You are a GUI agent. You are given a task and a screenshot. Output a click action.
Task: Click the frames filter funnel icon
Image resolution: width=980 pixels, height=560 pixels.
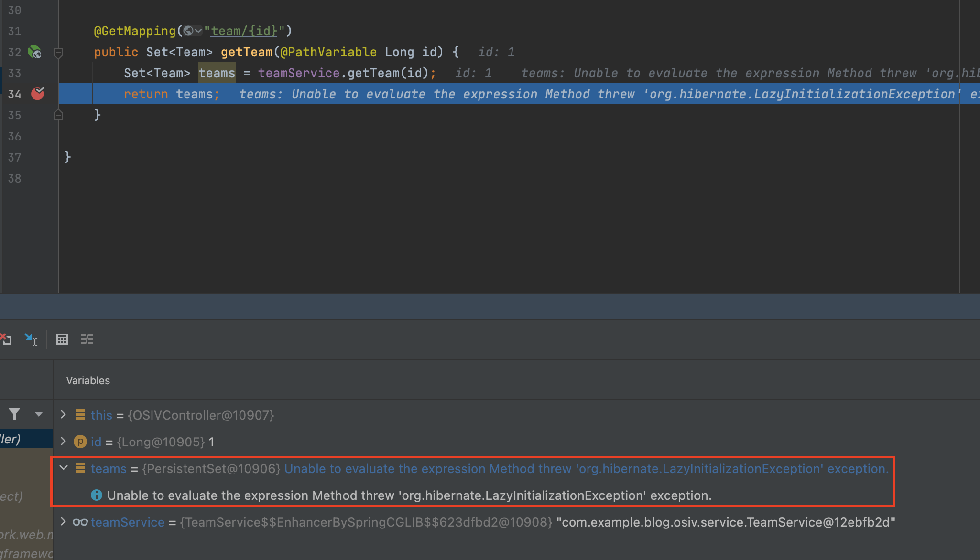pyautogui.click(x=14, y=414)
